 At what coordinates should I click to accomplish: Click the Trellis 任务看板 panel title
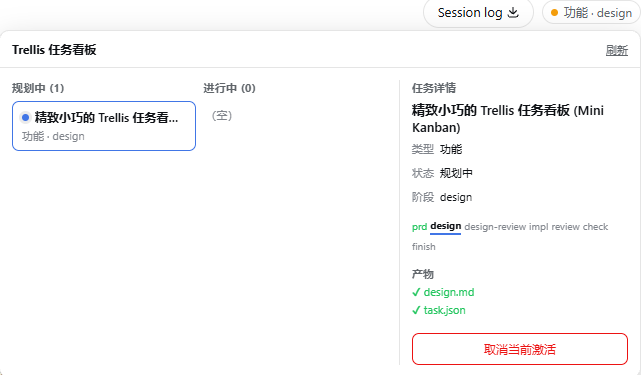coord(54,50)
